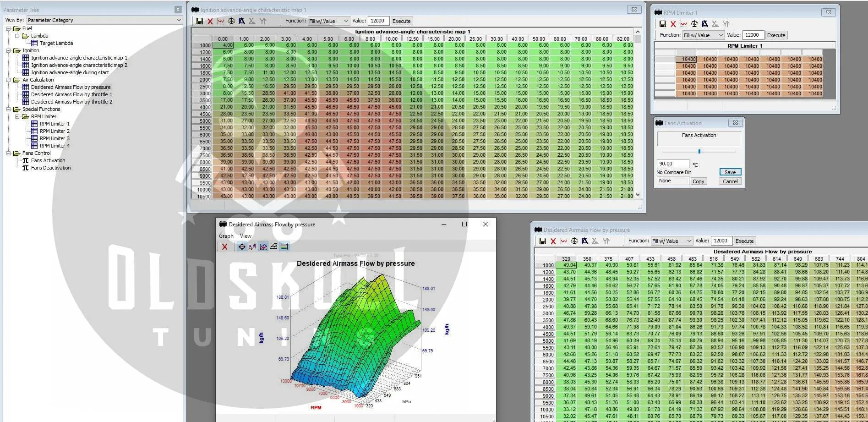Open the View menu in graph window
868x422 pixels.
coord(246,236)
